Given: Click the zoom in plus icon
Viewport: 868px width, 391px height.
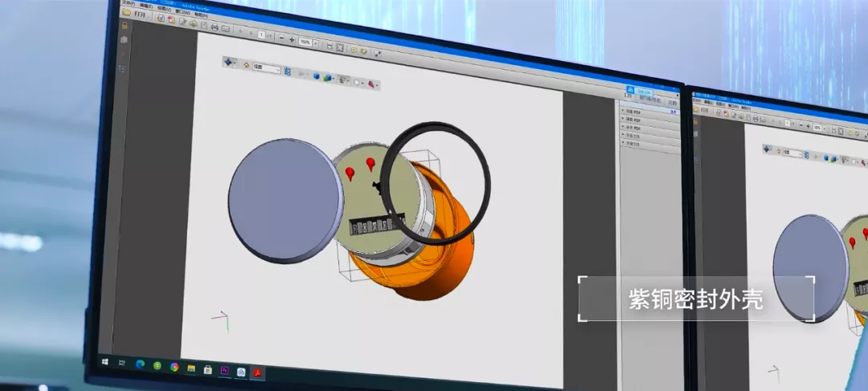Looking at the screenshot, I should (x=291, y=39).
